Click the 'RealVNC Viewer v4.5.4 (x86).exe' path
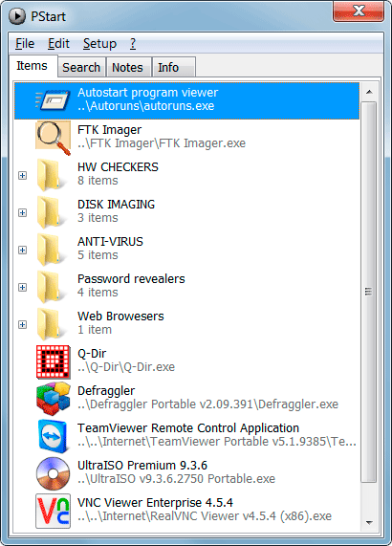The image size is (392, 546). click(205, 516)
